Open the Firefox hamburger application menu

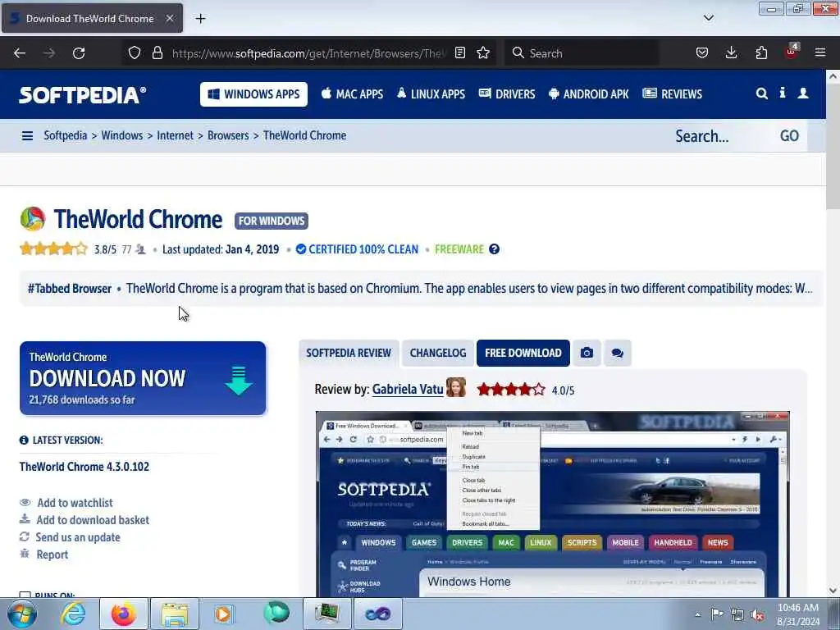click(x=820, y=52)
